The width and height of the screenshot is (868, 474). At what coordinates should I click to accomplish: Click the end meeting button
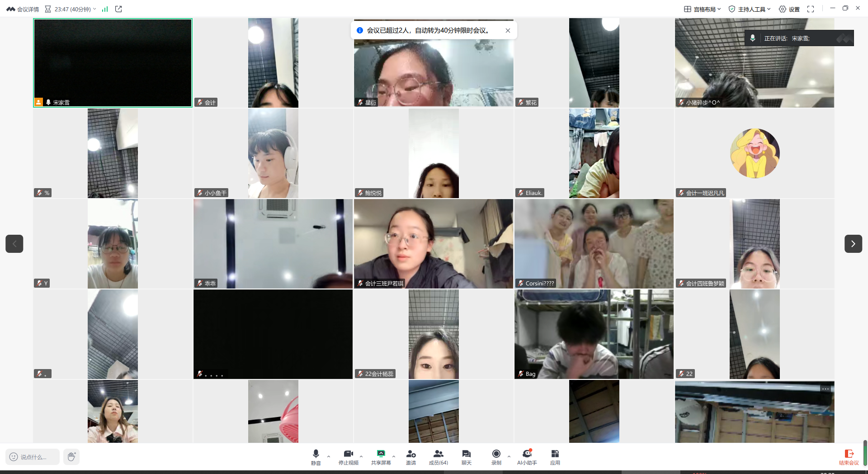point(849,456)
